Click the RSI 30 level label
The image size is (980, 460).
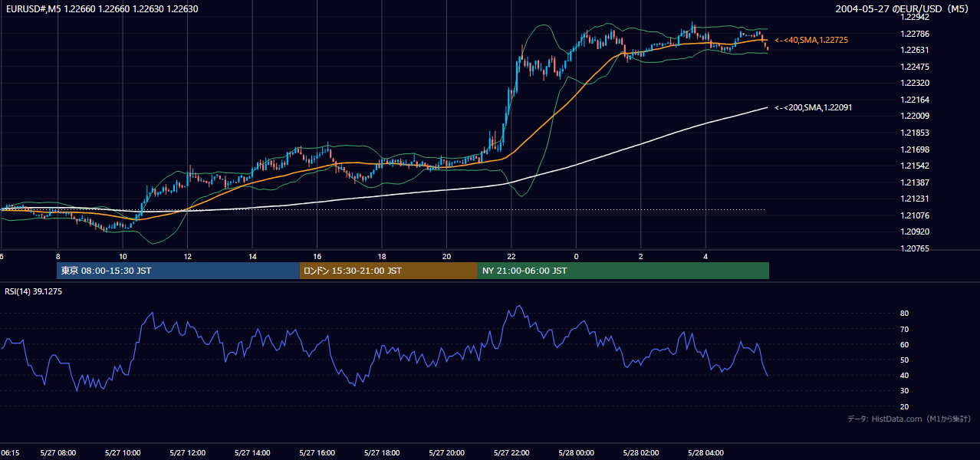(x=904, y=391)
